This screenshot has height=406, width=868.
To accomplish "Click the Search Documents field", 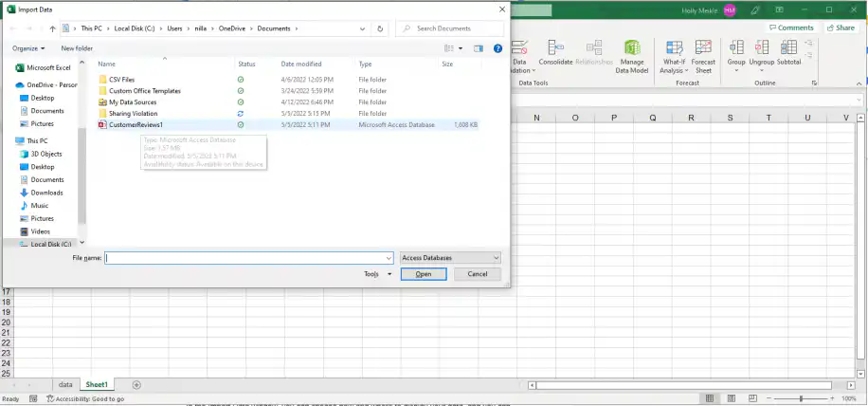I will [x=450, y=28].
